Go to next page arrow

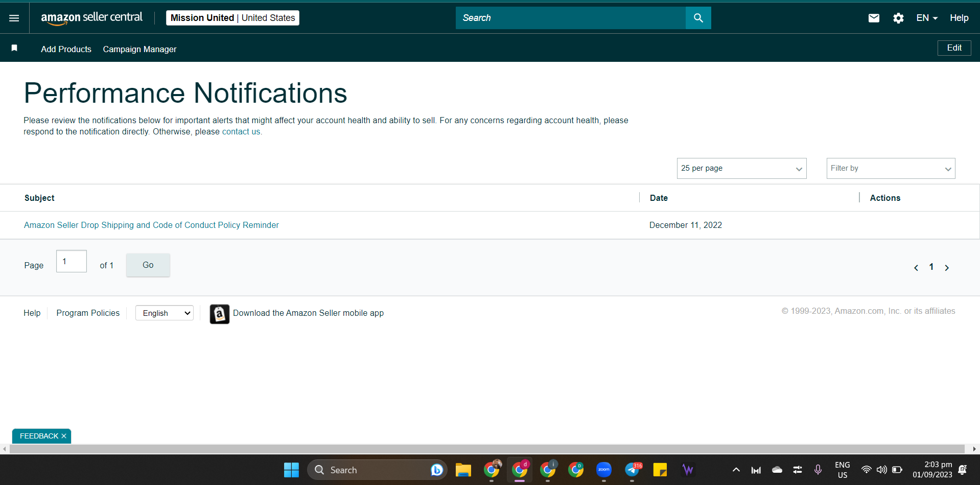(947, 268)
